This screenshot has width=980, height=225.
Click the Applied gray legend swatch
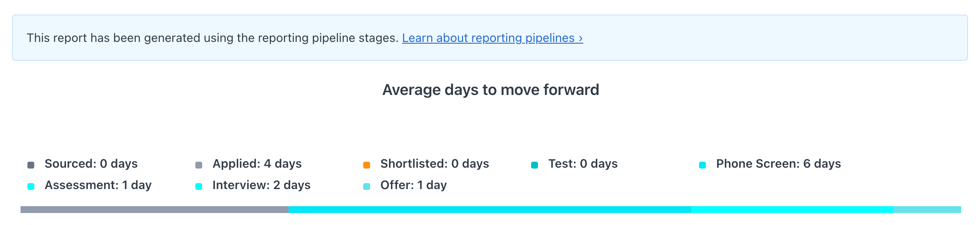pyautogui.click(x=199, y=165)
